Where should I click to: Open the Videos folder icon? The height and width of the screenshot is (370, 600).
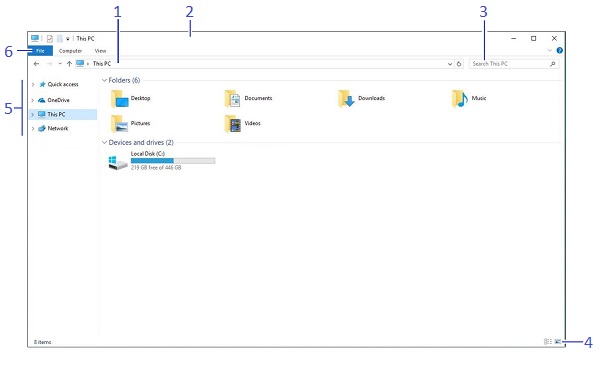[x=233, y=124]
